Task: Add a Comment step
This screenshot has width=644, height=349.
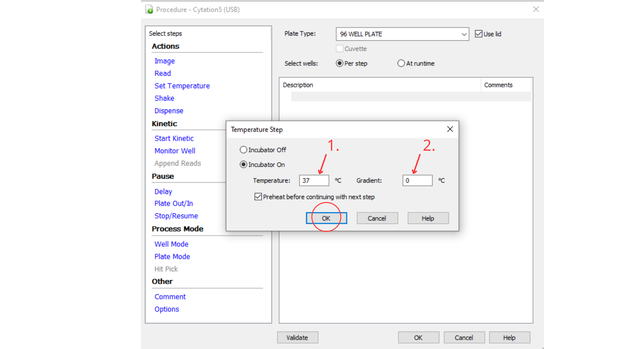Action: coord(170,297)
